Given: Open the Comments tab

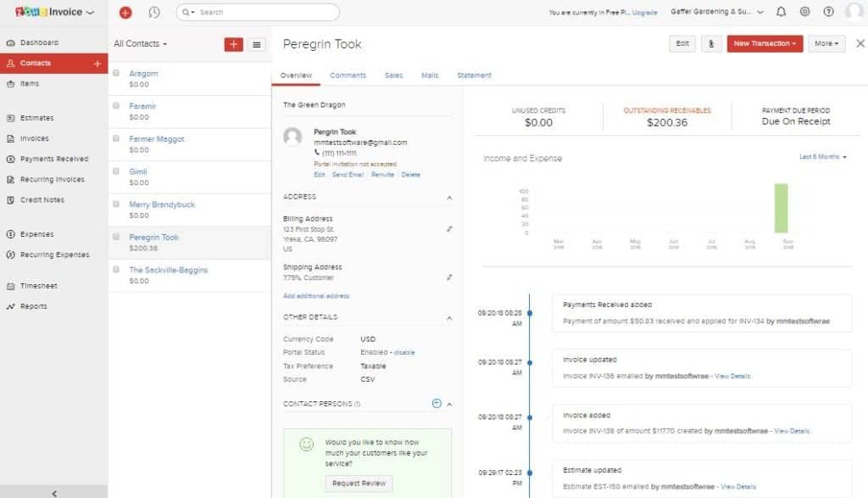Looking at the screenshot, I should pyautogui.click(x=350, y=75).
